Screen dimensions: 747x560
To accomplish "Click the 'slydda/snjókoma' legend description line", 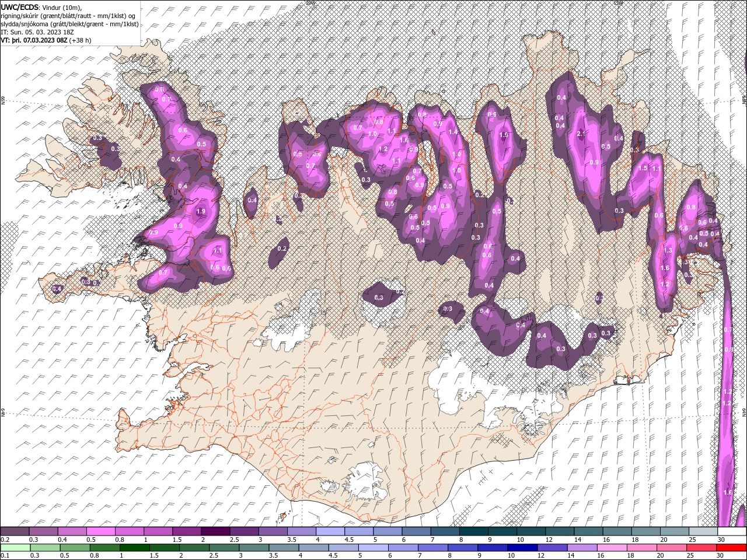I will pos(69,24).
